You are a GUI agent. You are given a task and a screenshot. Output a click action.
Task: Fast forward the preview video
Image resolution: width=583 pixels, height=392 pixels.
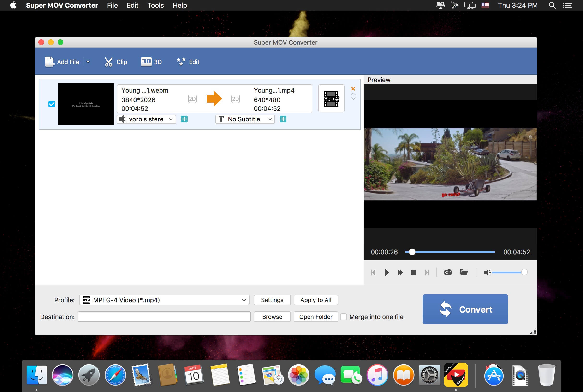[400, 272]
